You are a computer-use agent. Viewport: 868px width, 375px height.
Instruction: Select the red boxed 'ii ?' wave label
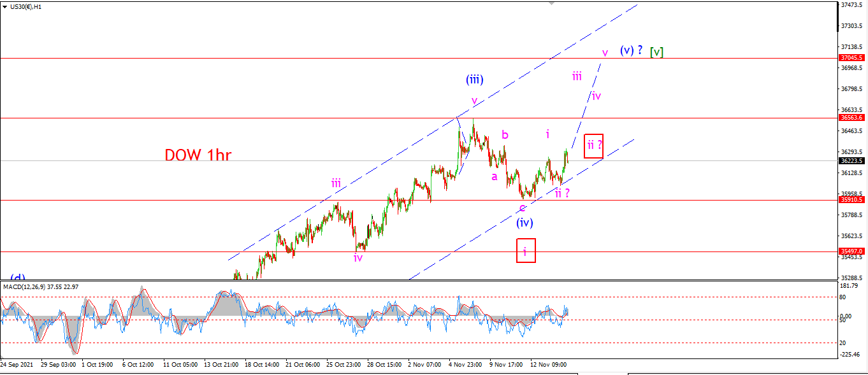pos(593,146)
